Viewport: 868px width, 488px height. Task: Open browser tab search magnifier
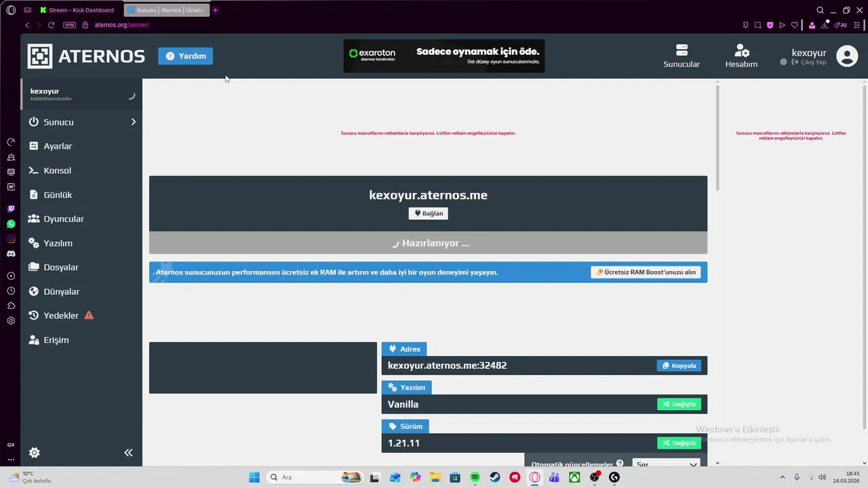[x=820, y=10]
